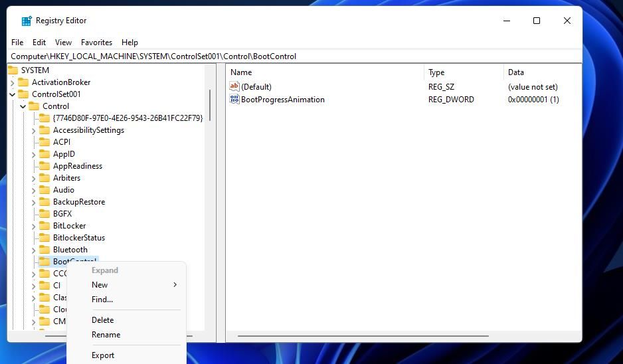The width and height of the screenshot is (623, 364).
Task: Select the Control folder icon
Action: [x=34, y=106]
